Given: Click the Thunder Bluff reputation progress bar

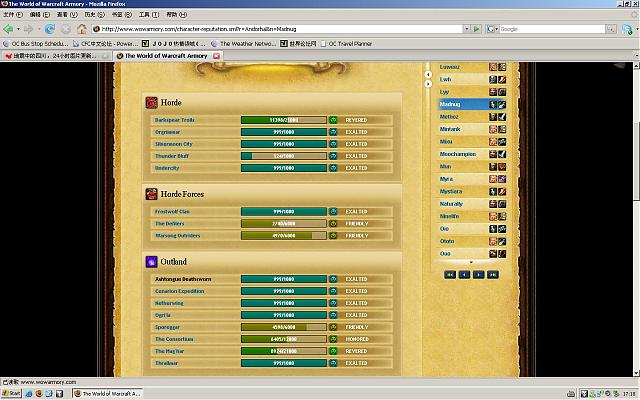Looking at the screenshot, I should 284,156.
